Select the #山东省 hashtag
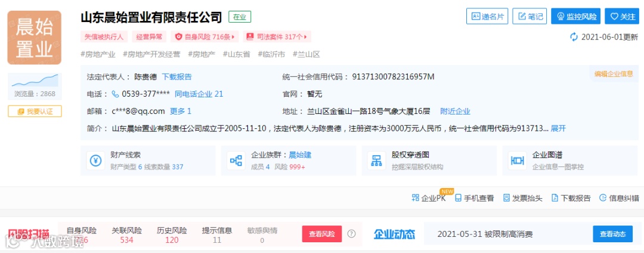 [237, 54]
